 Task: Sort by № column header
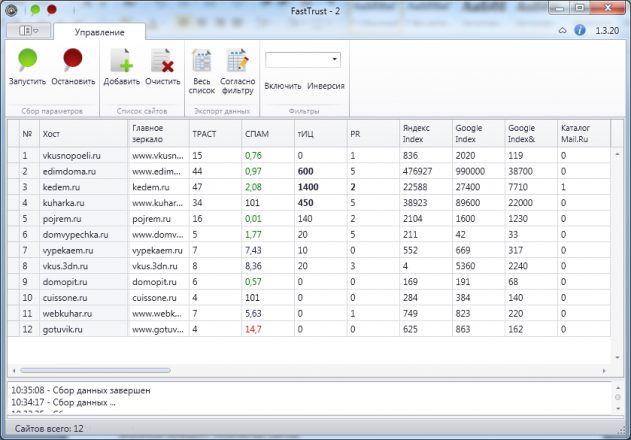(x=29, y=134)
